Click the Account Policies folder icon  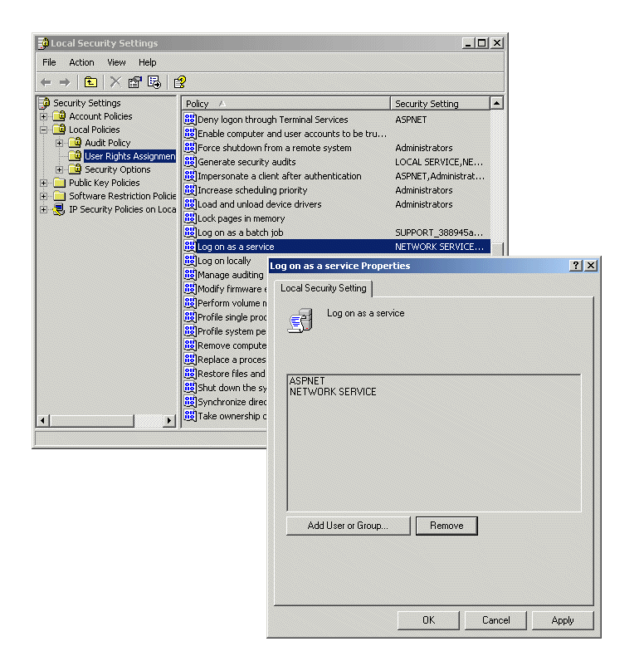coord(60,116)
